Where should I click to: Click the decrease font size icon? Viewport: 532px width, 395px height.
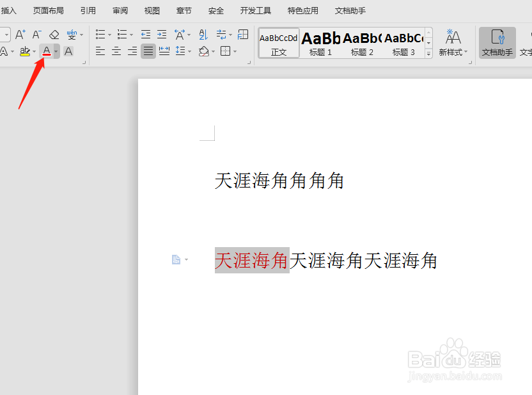tap(35, 35)
